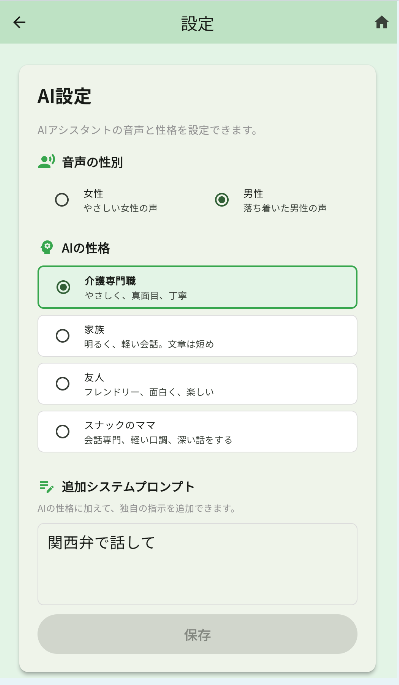Click the additional system prompt edit icon
The height and width of the screenshot is (685, 399).
46,486
